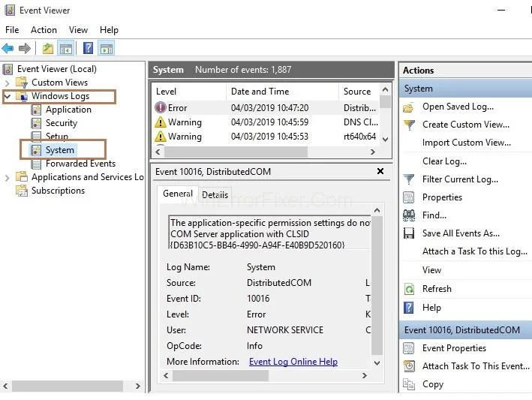This screenshot has width=532, height=400.
Task: Click the Find binoculars icon
Action: [x=409, y=215]
